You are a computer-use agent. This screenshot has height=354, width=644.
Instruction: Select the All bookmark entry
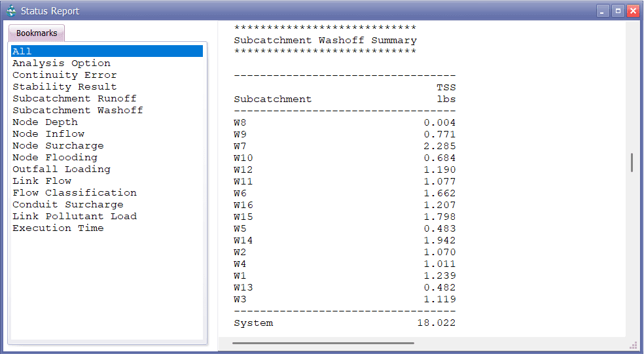click(x=22, y=52)
